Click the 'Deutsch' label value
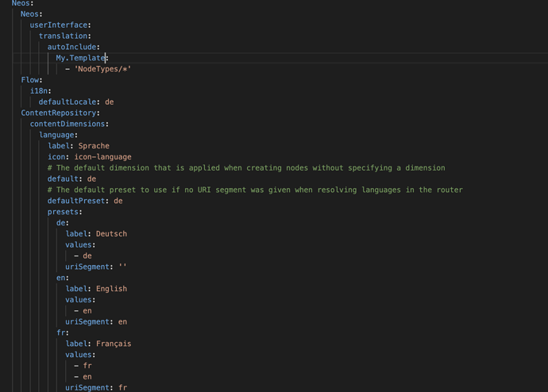Screen dimensions: 548x392 pyautogui.click(x=111, y=234)
